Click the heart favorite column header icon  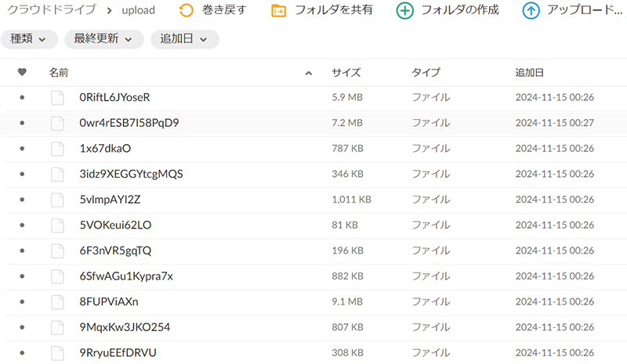coord(22,72)
